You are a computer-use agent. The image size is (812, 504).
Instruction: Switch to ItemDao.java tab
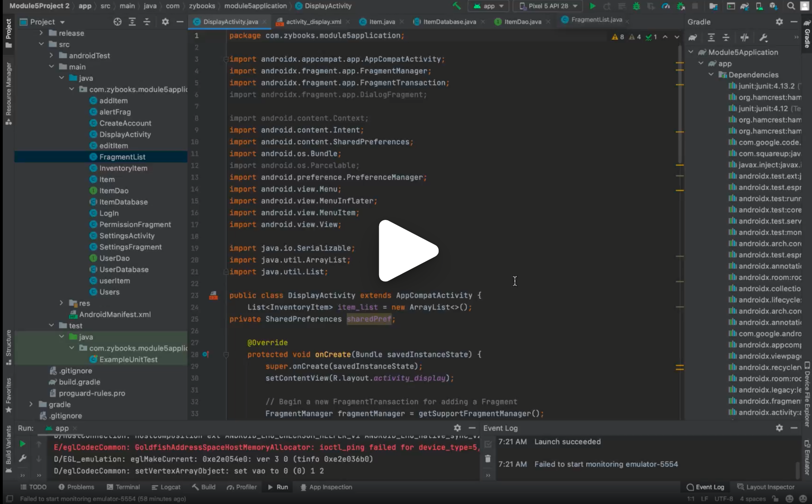click(x=522, y=22)
